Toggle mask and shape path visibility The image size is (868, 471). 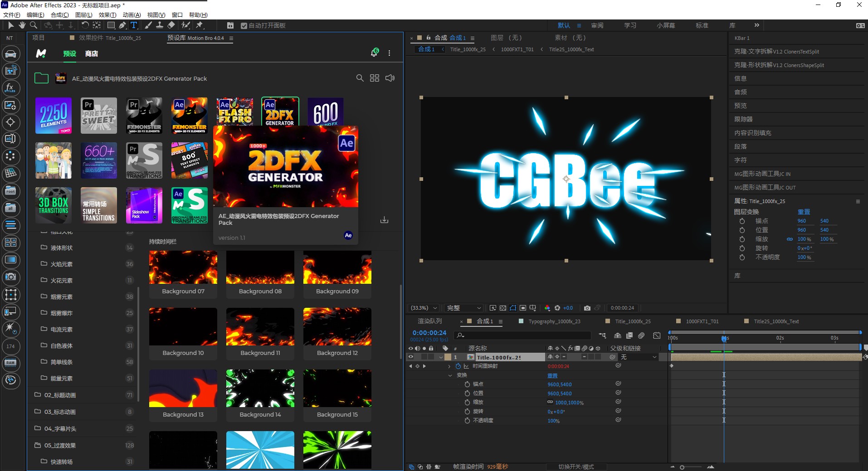(513, 308)
